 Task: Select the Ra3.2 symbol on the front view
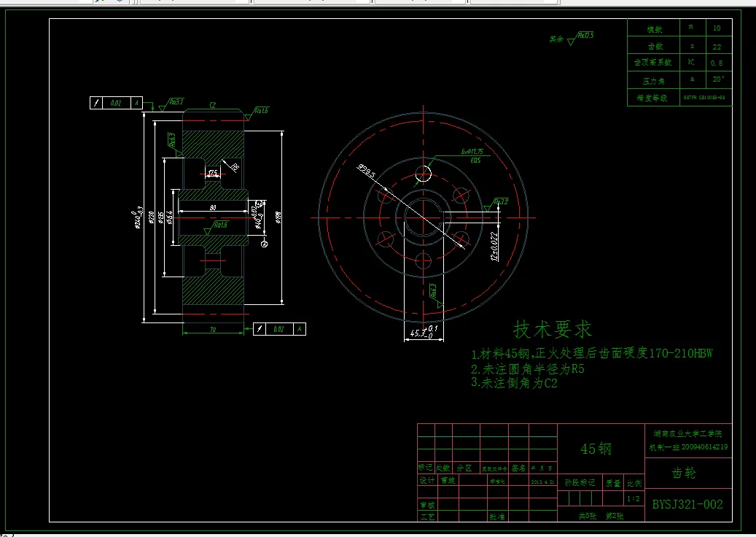496,204
